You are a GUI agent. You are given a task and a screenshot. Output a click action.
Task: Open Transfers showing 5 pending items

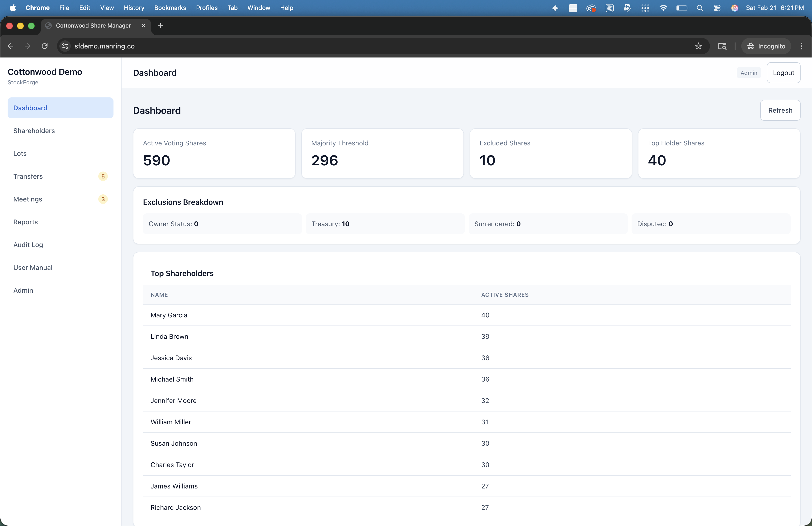(x=28, y=176)
